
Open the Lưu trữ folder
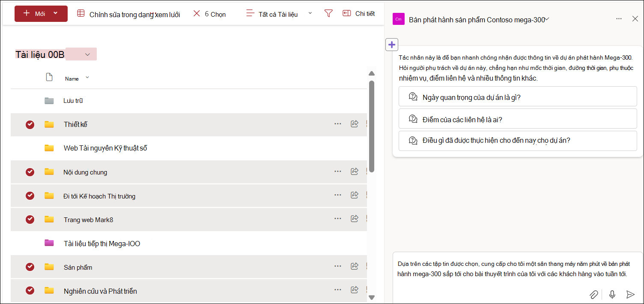[73, 101]
